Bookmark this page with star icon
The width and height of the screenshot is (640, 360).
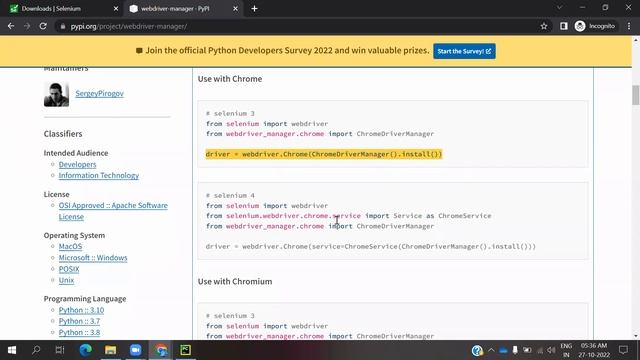pyautogui.click(x=544, y=26)
